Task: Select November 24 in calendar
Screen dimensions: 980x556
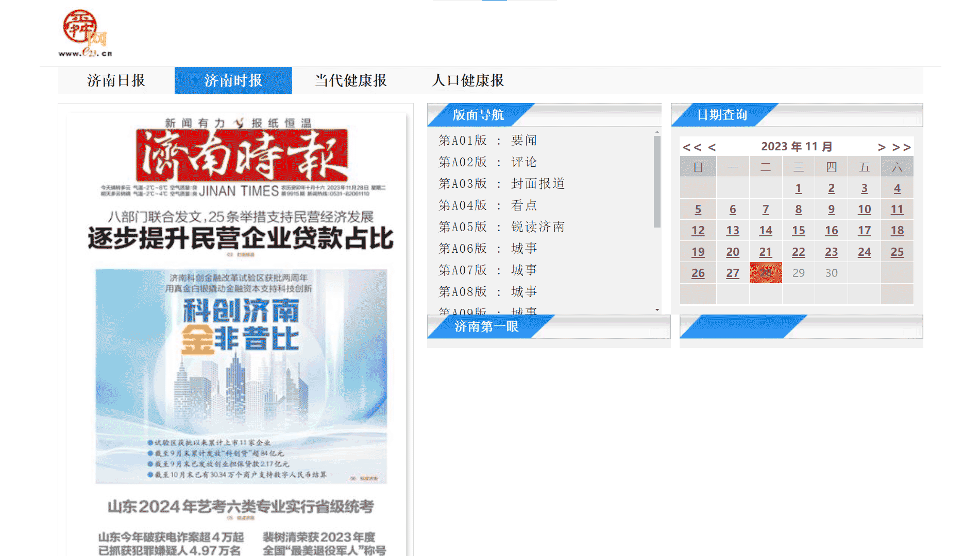Action: (864, 252)
